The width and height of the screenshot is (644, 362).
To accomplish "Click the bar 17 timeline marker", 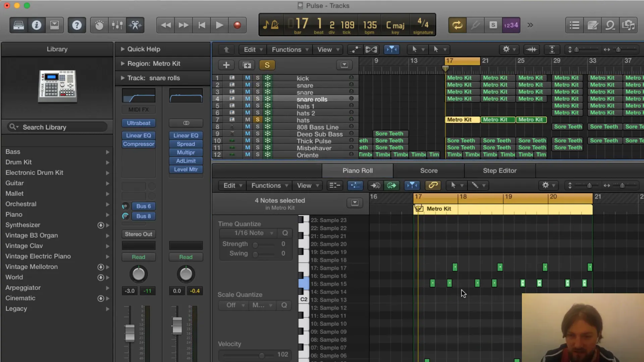I will coord(449,61).
